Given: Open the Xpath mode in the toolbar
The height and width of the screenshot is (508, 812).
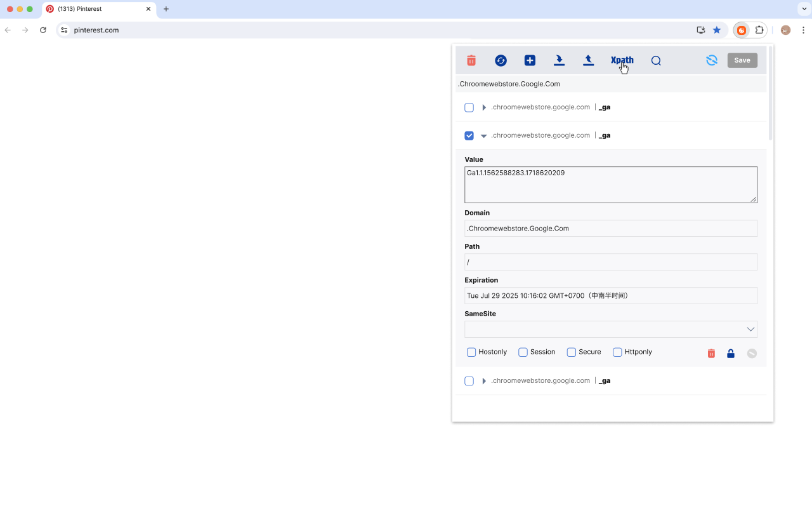Looking at the screenshot, I should coord(622,60).
